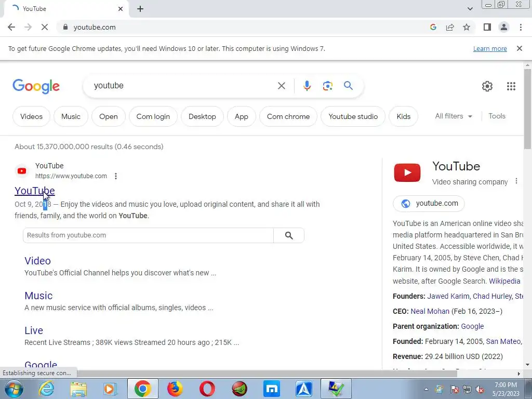
Task: Open knowledge panel more options dots
Action: point(516,181)
